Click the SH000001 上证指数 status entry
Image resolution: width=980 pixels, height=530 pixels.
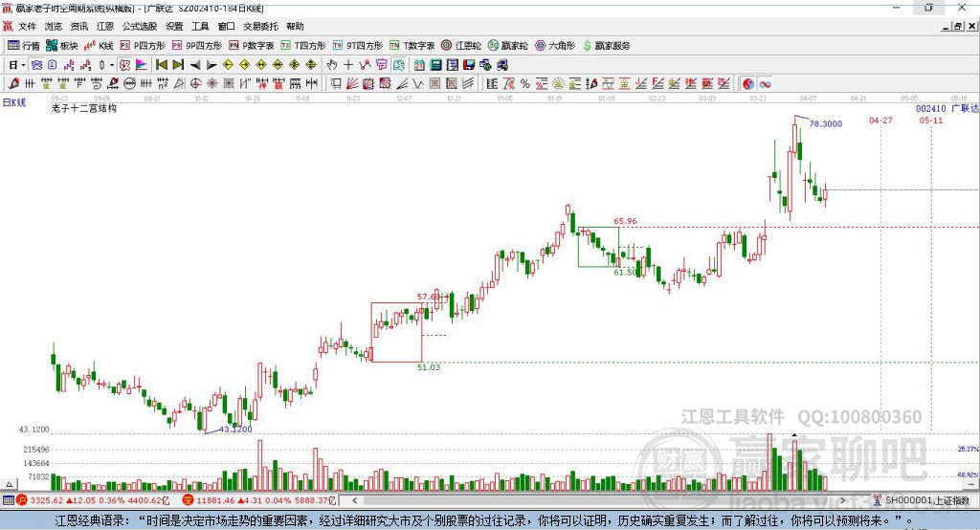coord(926,500)
